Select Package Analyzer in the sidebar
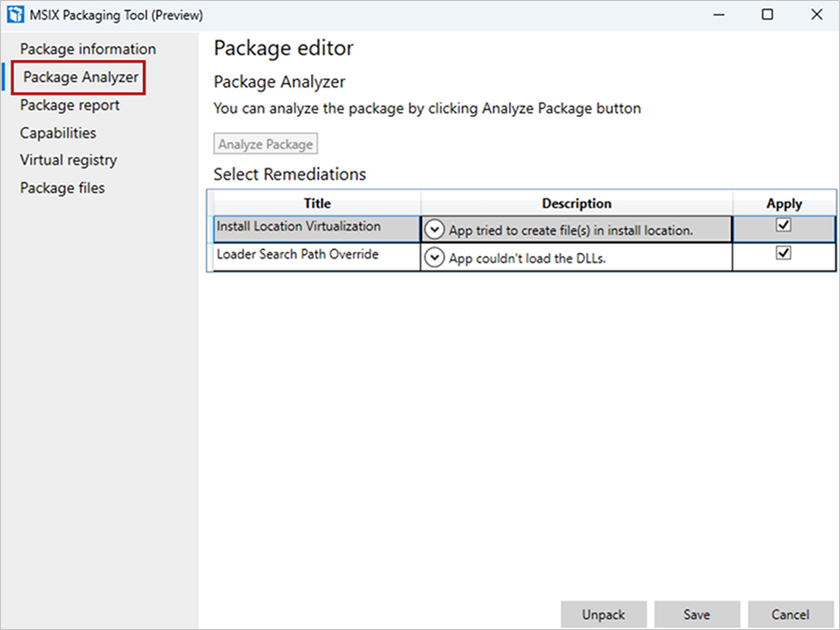The width and height of the screenshot is (840, 630). 80,77
